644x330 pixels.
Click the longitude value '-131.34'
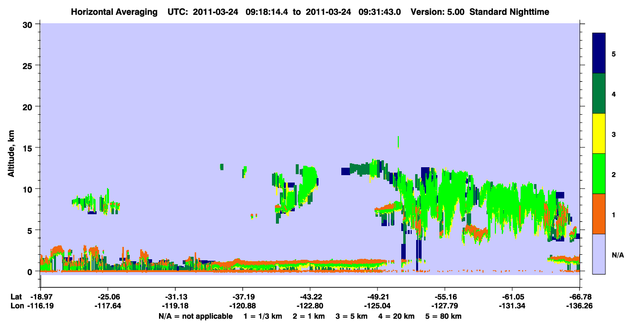click(x=512, y=306)
